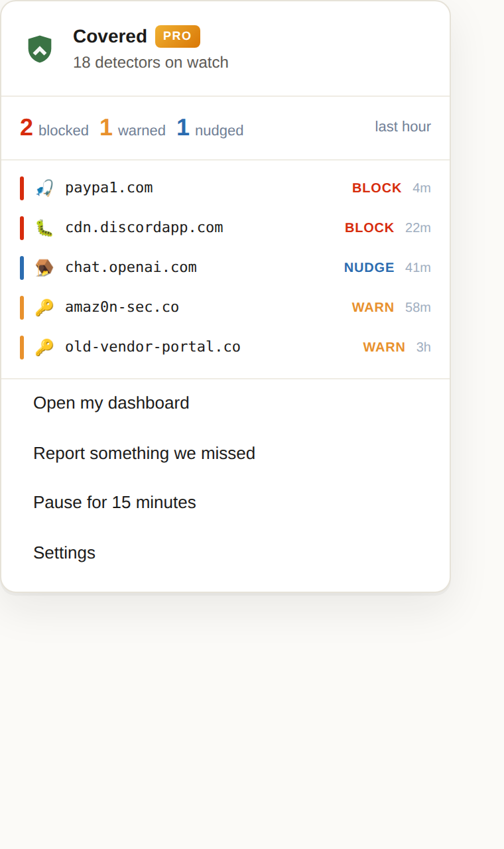Click the key icon beside amaz0n-sec.co

(44, 307)
